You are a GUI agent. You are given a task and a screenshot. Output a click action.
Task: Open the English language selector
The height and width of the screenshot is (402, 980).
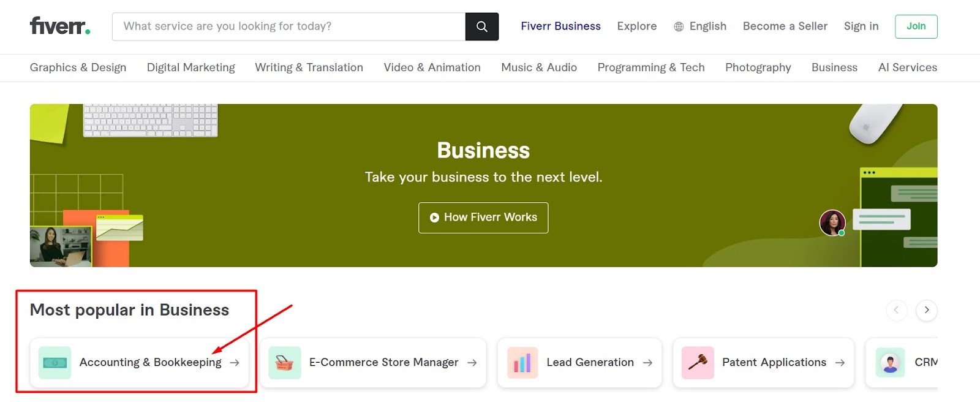coord(707,26)
